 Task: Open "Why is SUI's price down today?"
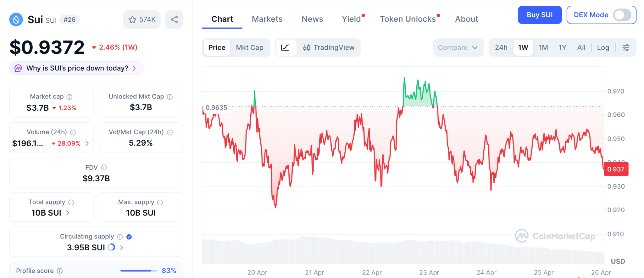click(76, 68)
